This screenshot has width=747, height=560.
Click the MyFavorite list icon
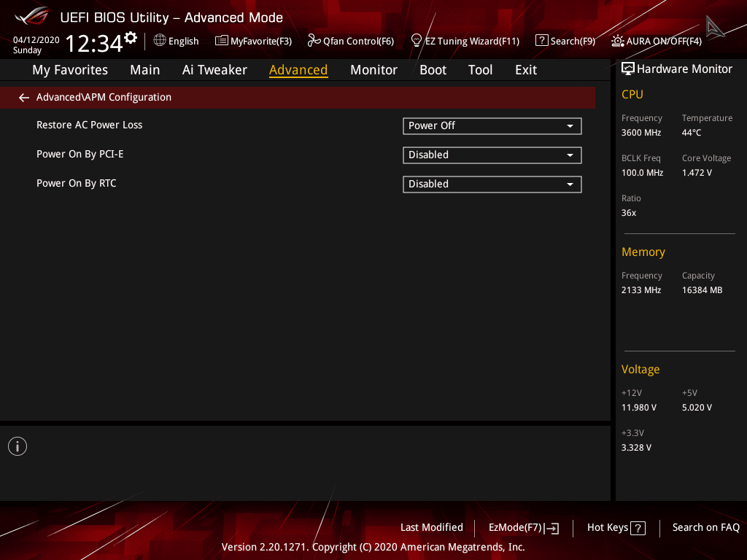222,41
